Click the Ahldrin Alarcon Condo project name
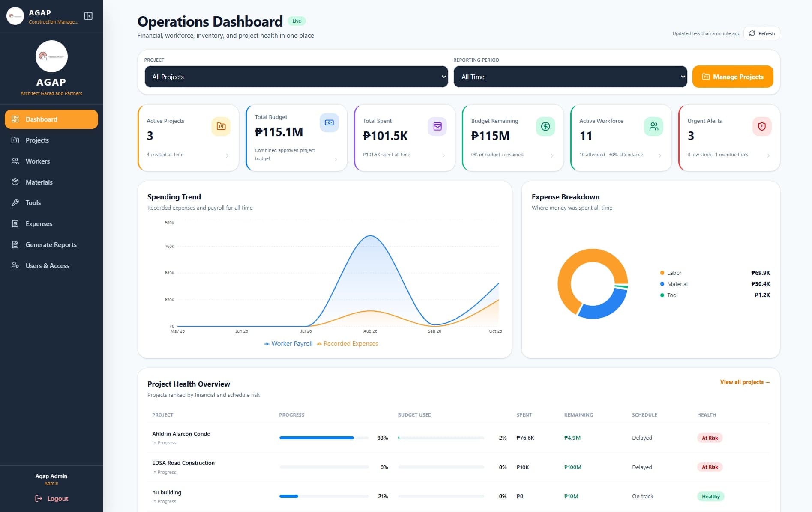 (181, 434)
